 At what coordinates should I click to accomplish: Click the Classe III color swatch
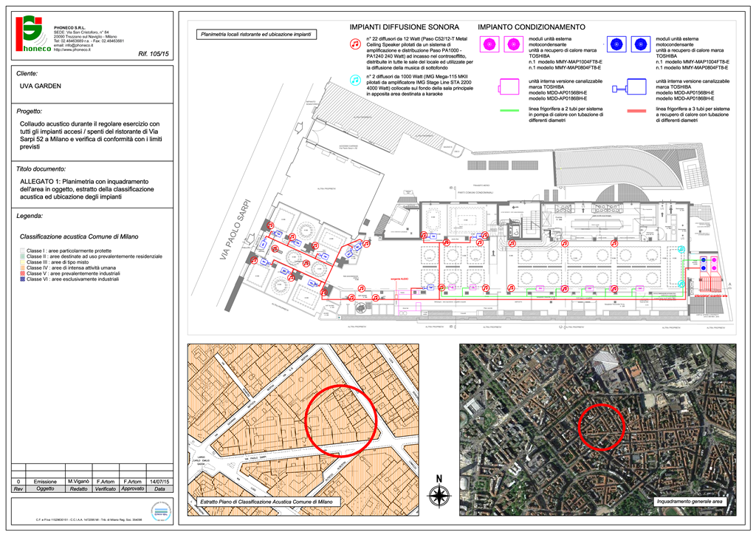pos(22,262)
